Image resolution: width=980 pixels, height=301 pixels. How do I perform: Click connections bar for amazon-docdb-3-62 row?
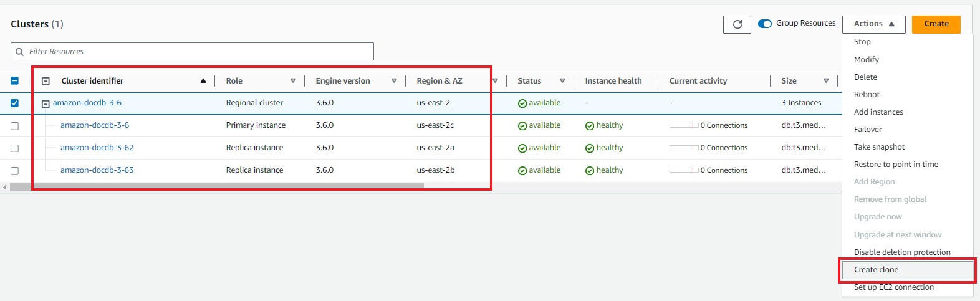684,148
